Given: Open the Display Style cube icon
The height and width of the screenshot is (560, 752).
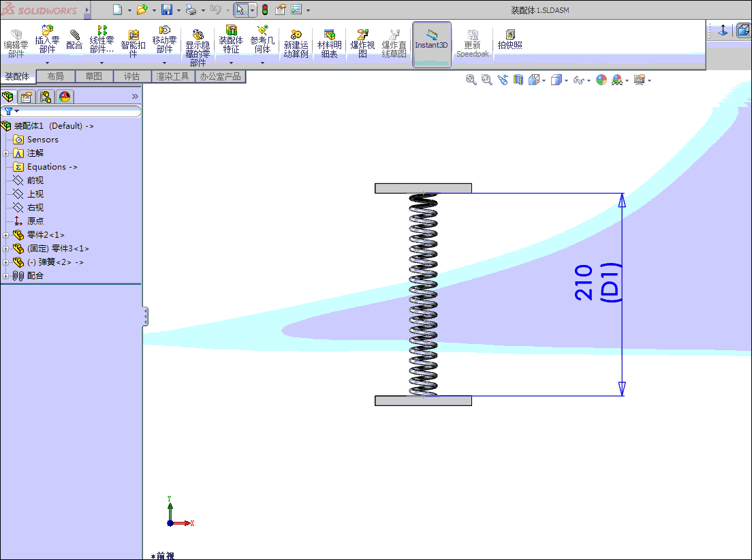Looking at the screenshot, I should (x=557, y=80).
